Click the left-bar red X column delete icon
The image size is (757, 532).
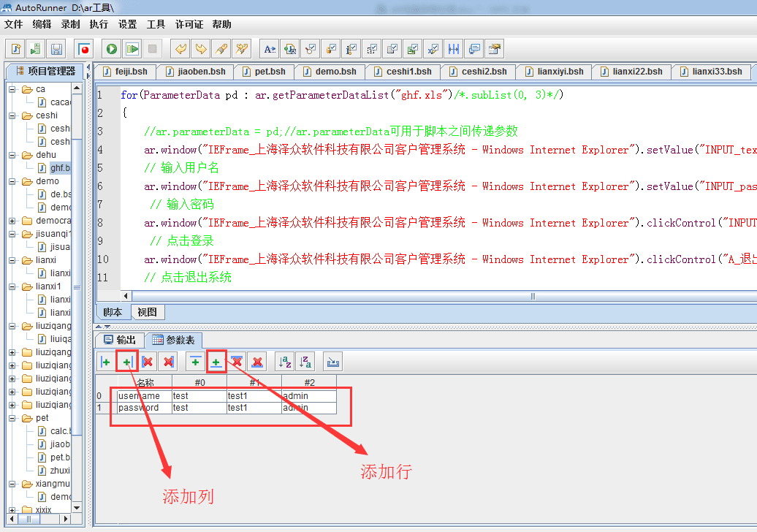(148, 362)
